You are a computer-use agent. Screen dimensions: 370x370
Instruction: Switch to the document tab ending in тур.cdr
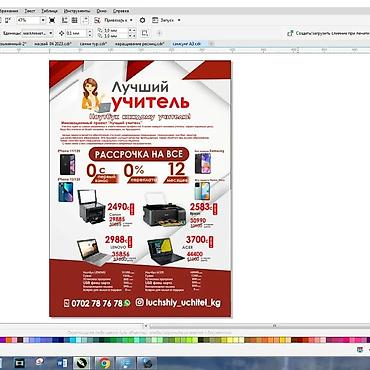pos(93,44)
